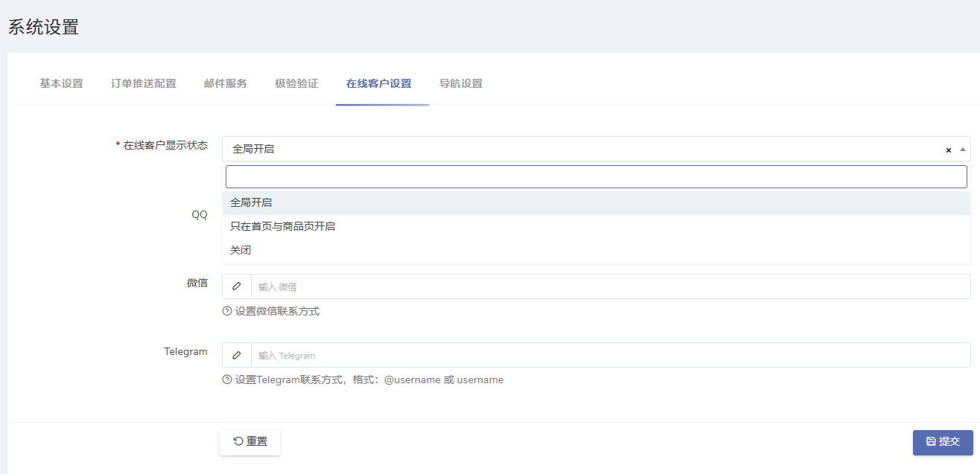The height and width of the screenshot is (474, 980).
Task: Click into the Telegram input field
Action: pyautogui.click(x=609, y=355)
